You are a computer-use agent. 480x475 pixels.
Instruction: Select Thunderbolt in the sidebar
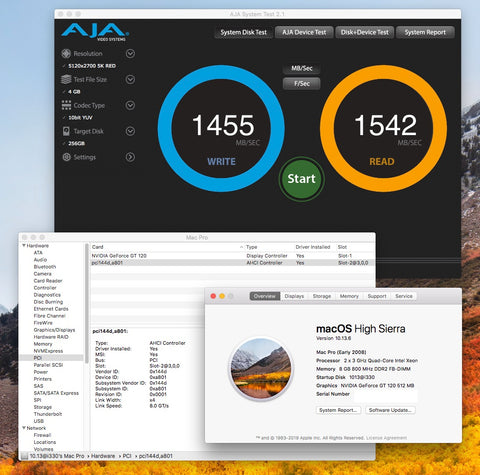coord(48,414)
